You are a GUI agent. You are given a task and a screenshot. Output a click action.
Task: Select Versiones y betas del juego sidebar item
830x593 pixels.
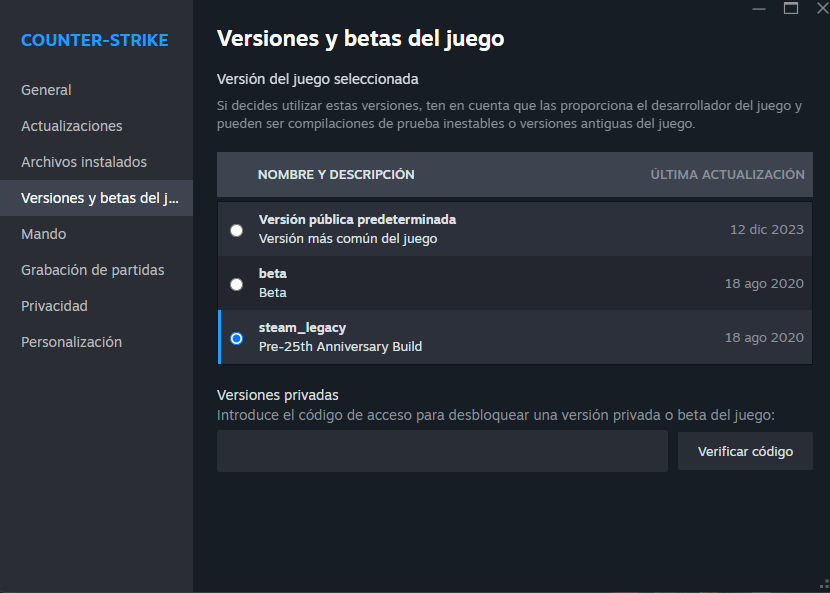tap(96, 198)
